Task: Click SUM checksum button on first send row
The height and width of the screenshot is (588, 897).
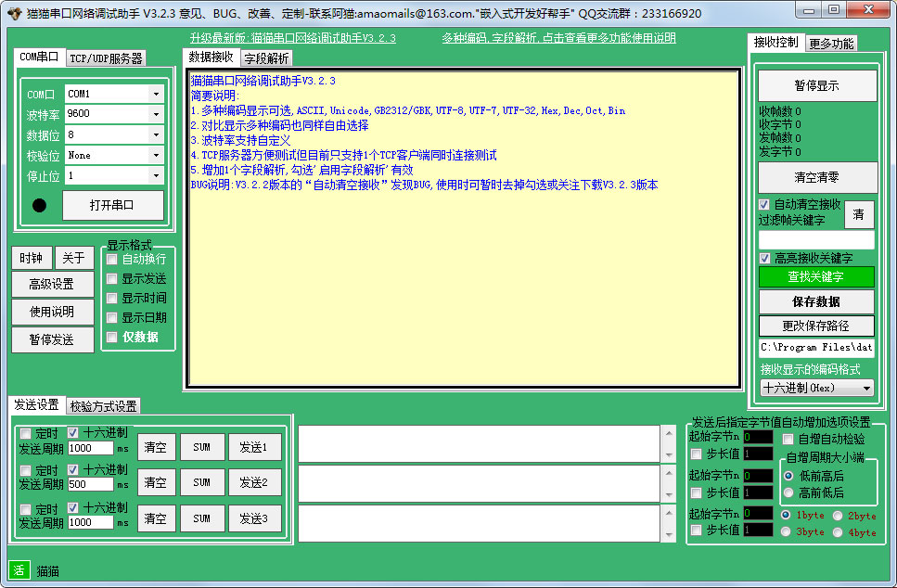Action: (202, 447)
